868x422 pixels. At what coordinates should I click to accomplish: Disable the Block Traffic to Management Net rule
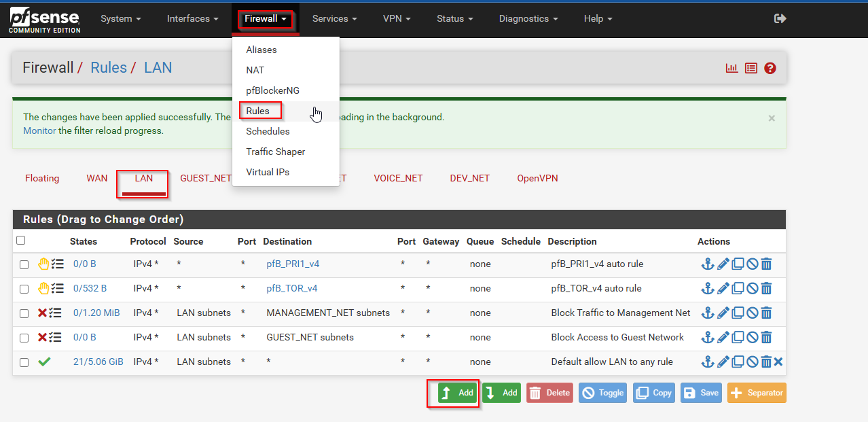(x=752, y=313)
